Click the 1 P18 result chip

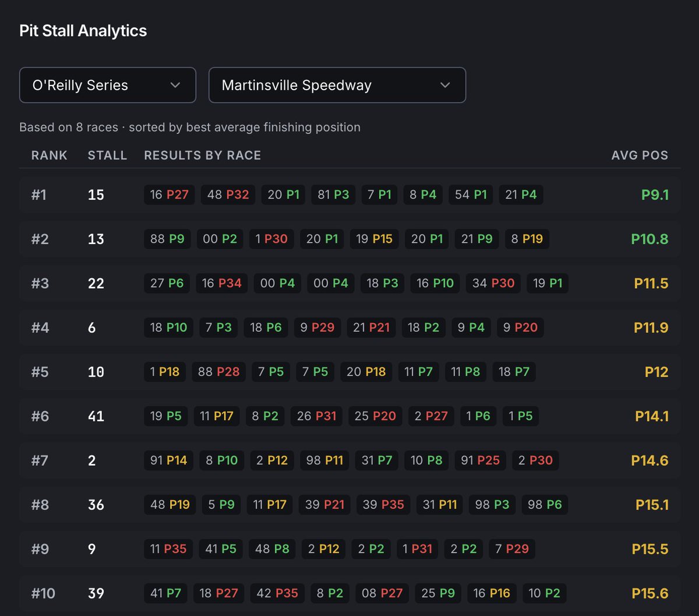pos(165,371)
